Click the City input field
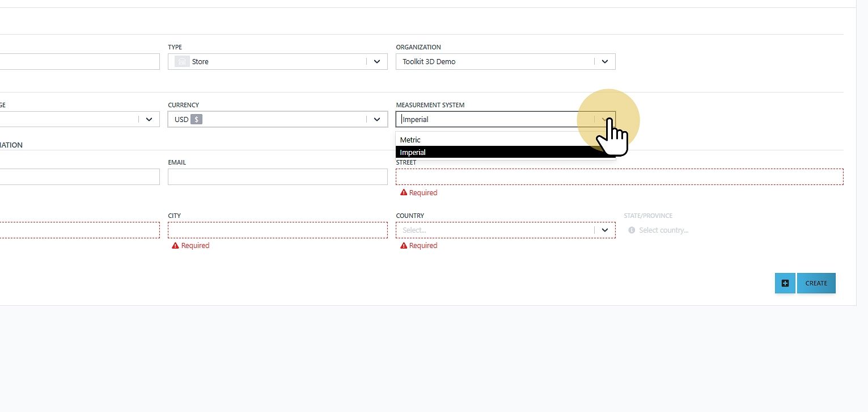 pyautogui.click(x=277, y=230)
